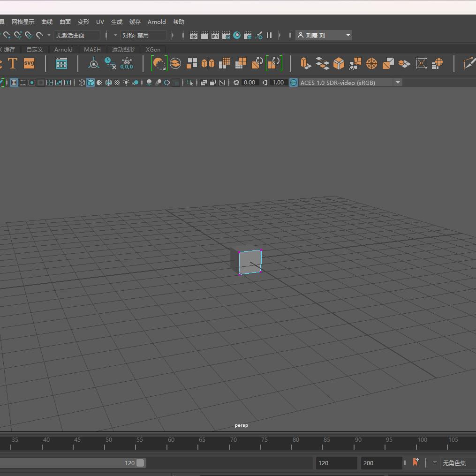Open the UV menu
476x476 pixels.
100,22
